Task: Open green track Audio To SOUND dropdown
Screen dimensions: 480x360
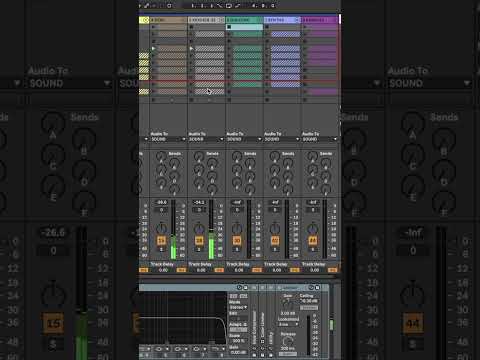Action: coord(244,139)
